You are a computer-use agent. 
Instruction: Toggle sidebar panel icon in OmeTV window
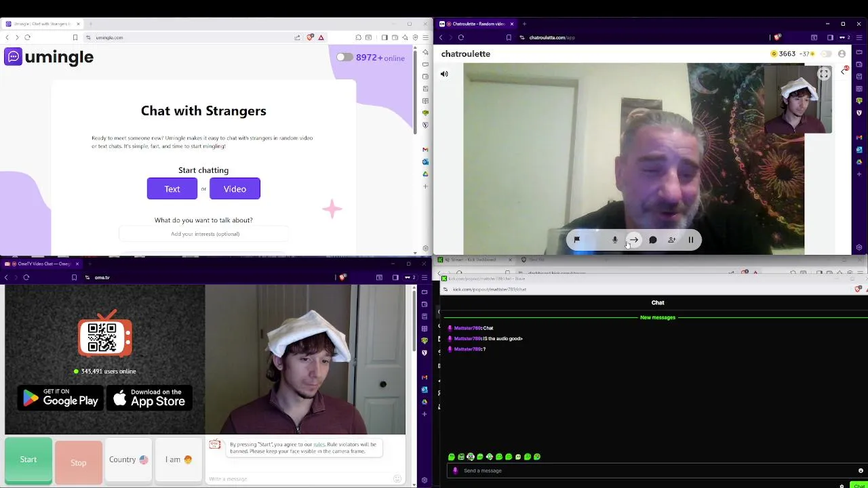(395, 277)
